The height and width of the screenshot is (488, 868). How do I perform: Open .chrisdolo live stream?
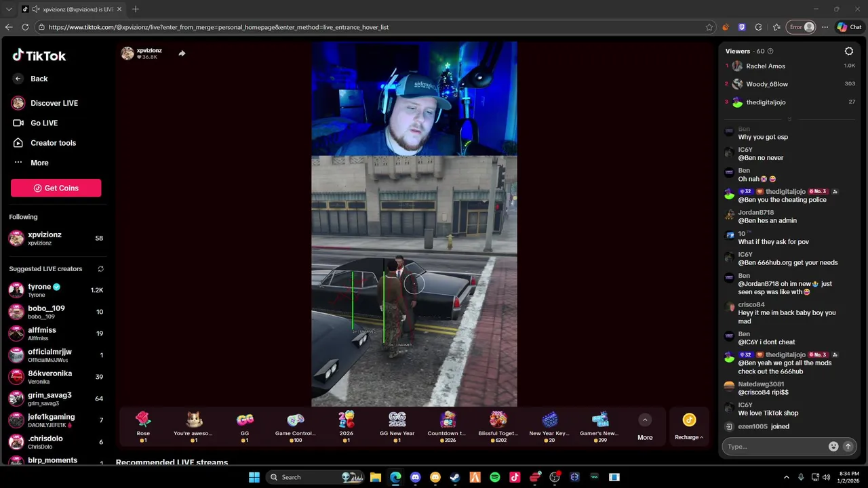56,442
